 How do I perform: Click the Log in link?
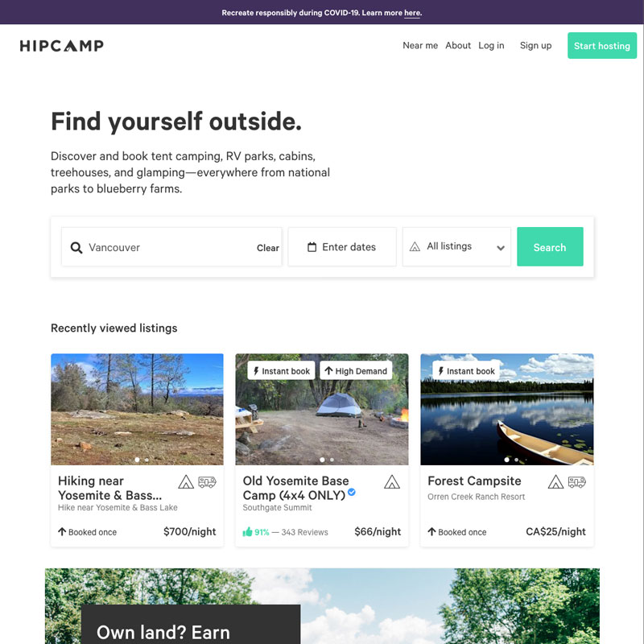491,46
